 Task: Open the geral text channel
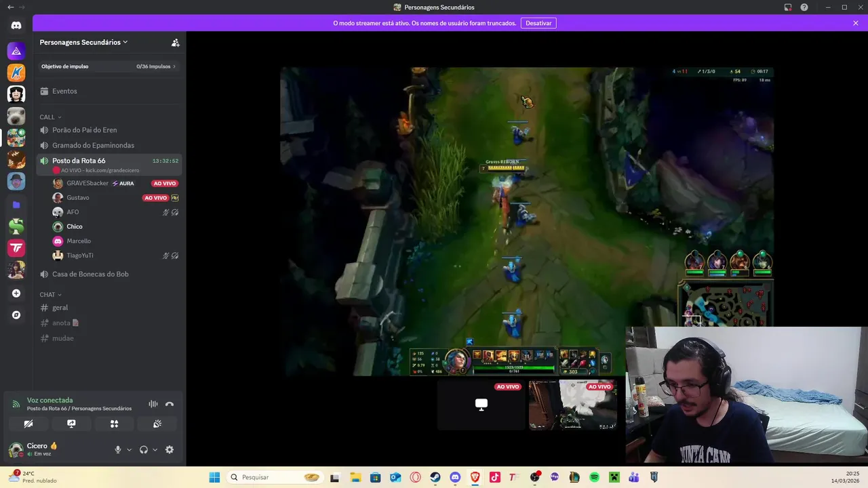(108, 308)
